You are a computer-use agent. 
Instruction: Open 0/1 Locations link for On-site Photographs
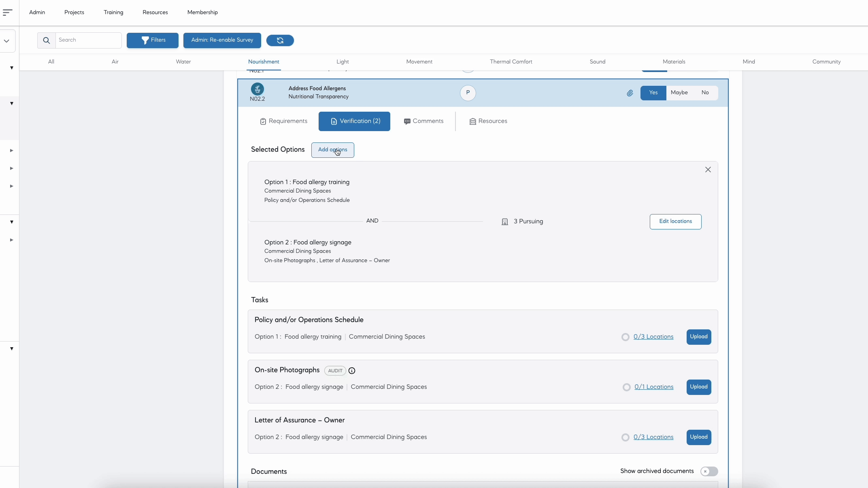click(x=654, y=387)
